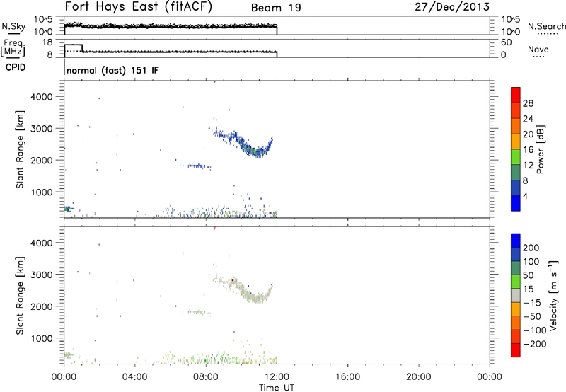Select the red segment of the Velocity color bar

[x=516, y=350]
